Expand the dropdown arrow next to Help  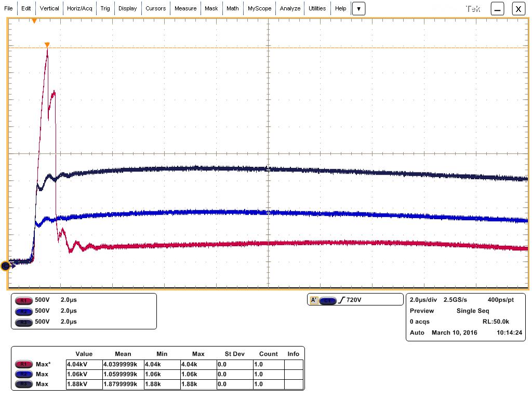tap(358, 8)
